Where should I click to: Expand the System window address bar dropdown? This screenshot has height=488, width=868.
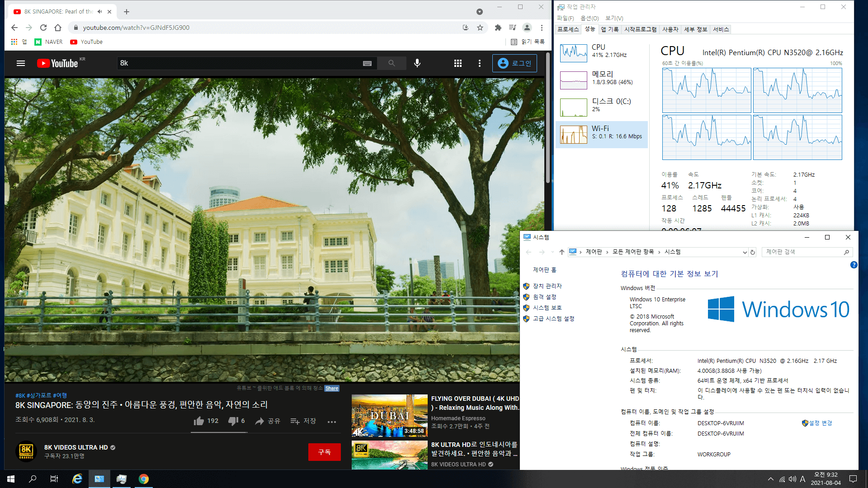click(x=745, y=252)
